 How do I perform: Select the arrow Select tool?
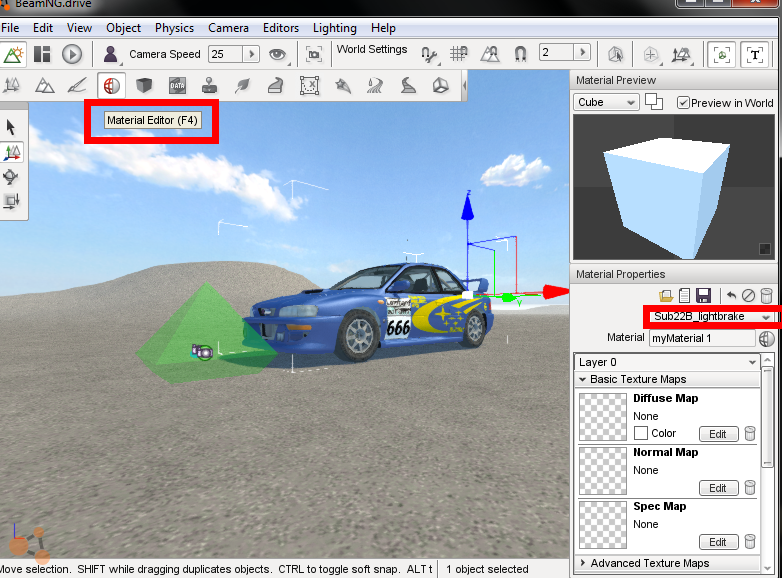tap(11, 127)
